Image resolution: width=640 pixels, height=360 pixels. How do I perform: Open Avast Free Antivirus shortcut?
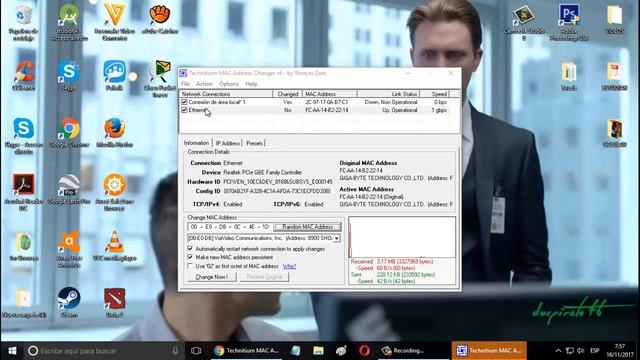[x=69, y=249]
